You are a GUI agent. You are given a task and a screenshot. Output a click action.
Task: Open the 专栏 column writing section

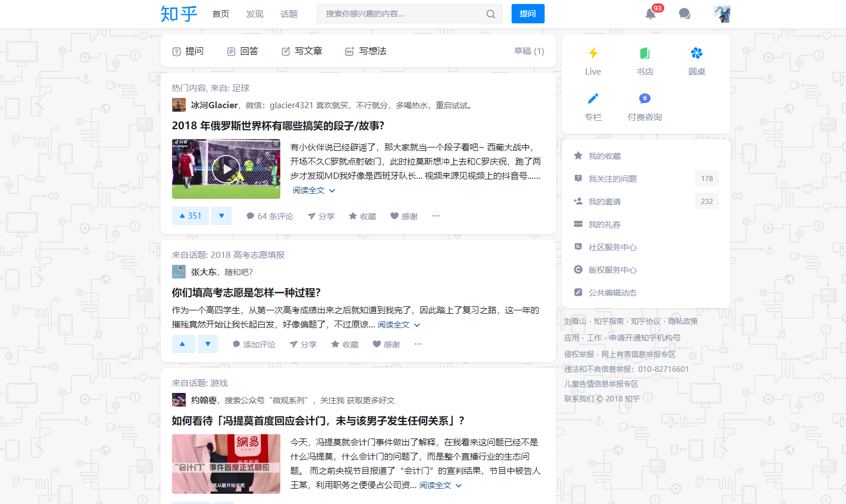592,107
